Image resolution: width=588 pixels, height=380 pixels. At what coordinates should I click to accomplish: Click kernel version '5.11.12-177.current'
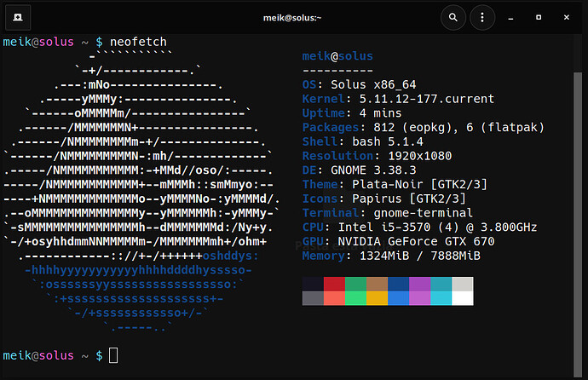[427, 99]
